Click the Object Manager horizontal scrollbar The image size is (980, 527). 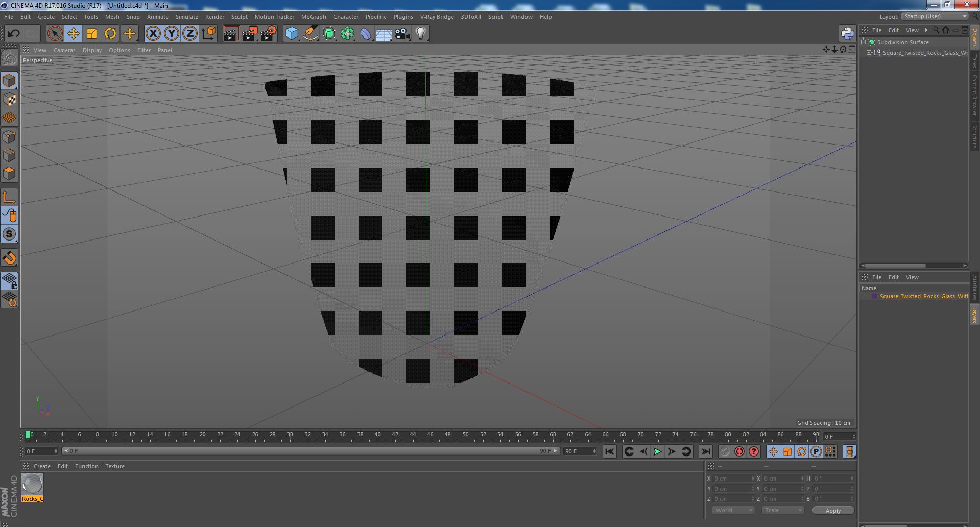895,266
